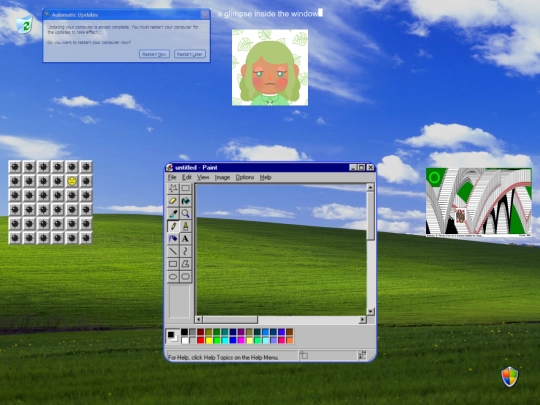Click the Solitaire cascading cards image
This screenshot has width=540, height=405.
pyautogui.click(x=479, y=202)
